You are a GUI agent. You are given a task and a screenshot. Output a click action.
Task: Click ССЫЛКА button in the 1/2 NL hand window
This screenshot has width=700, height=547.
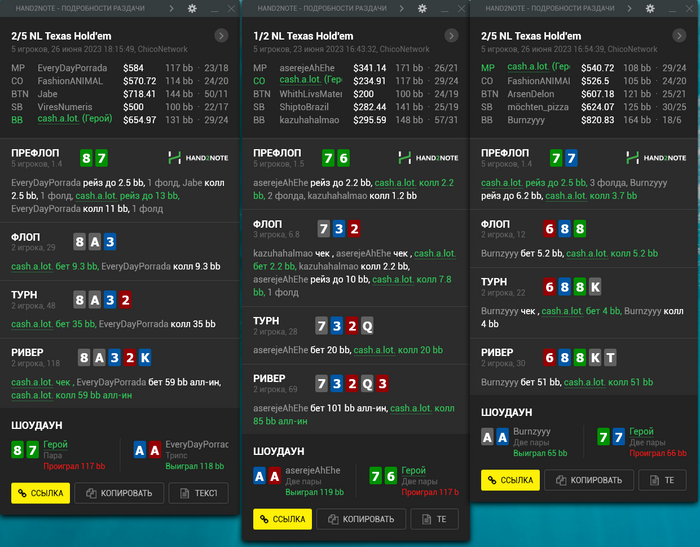click(282, 519)
